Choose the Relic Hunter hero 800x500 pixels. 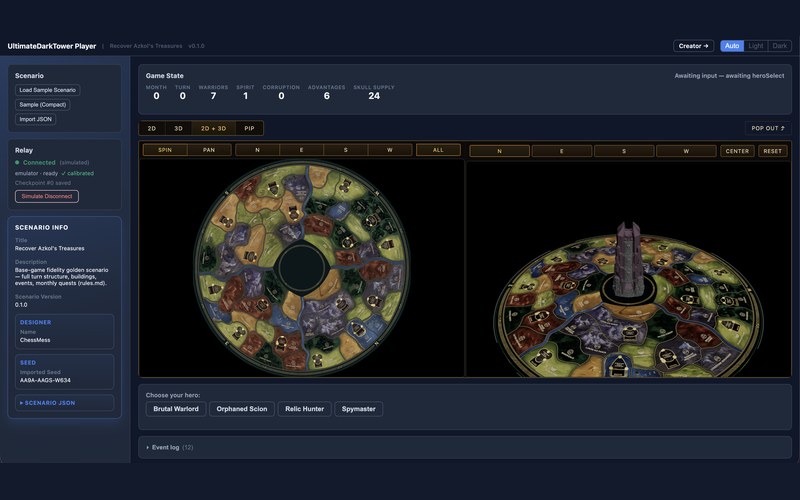click(305, 409)
